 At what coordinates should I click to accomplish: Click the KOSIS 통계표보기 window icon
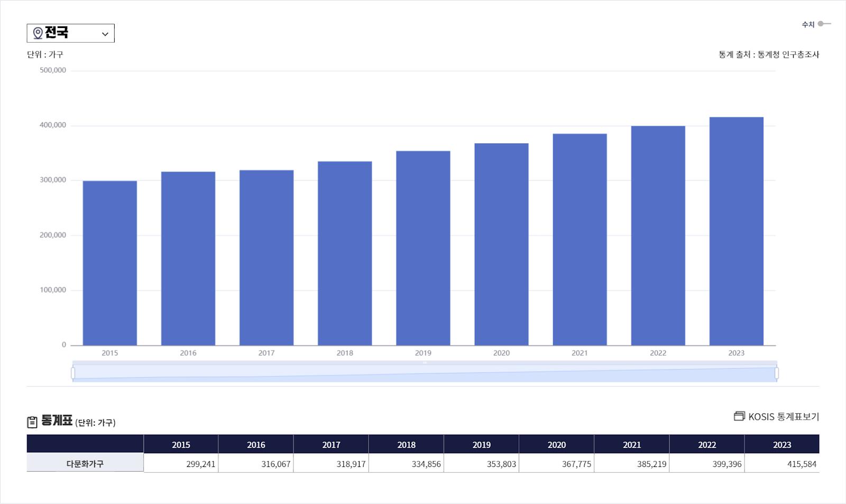739,416
